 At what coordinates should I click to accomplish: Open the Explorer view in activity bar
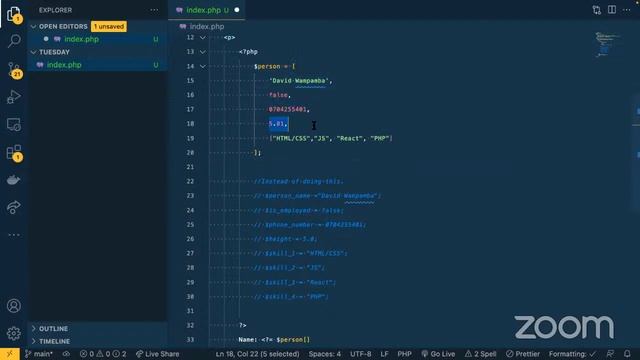coord(14,14)
